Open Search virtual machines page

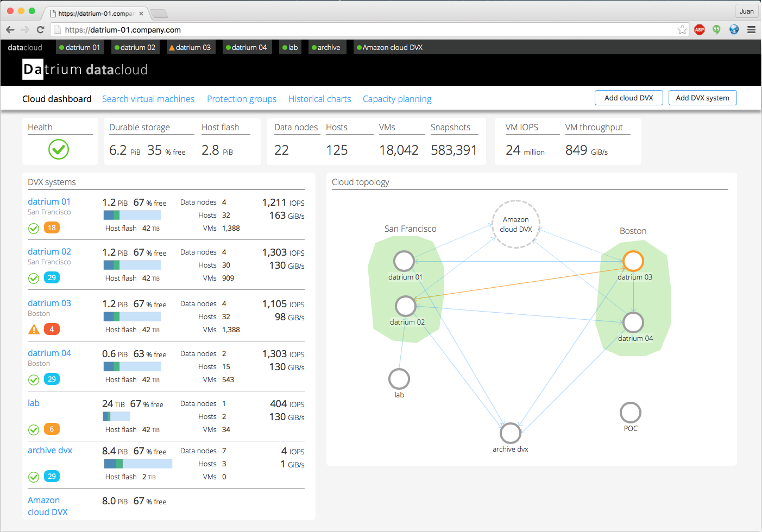[148, 99]
